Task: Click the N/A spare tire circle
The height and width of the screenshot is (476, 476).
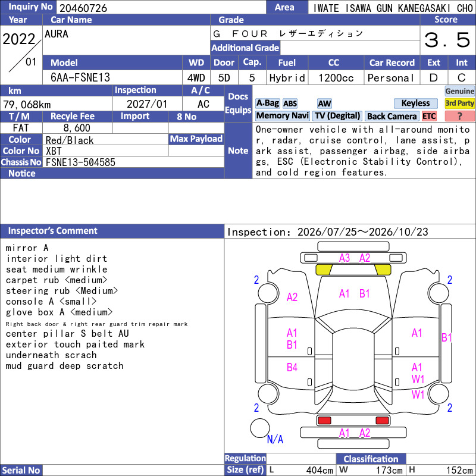Action: [260, 428]
